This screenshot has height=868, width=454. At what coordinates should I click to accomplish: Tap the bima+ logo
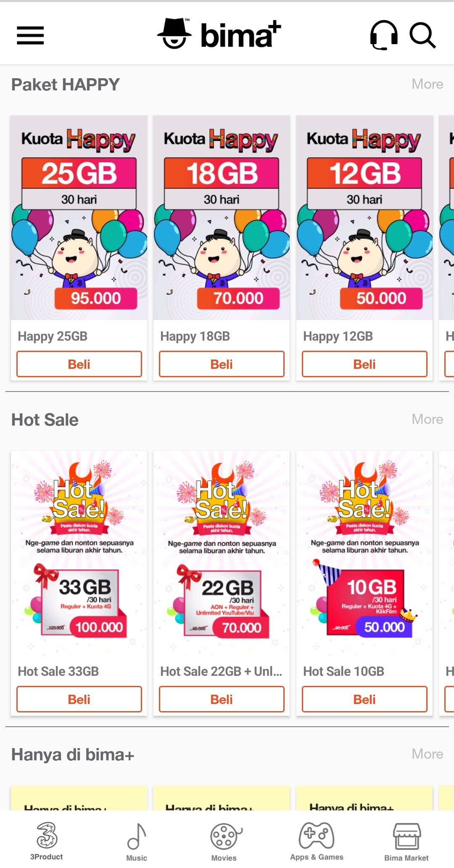coord(219,34)
